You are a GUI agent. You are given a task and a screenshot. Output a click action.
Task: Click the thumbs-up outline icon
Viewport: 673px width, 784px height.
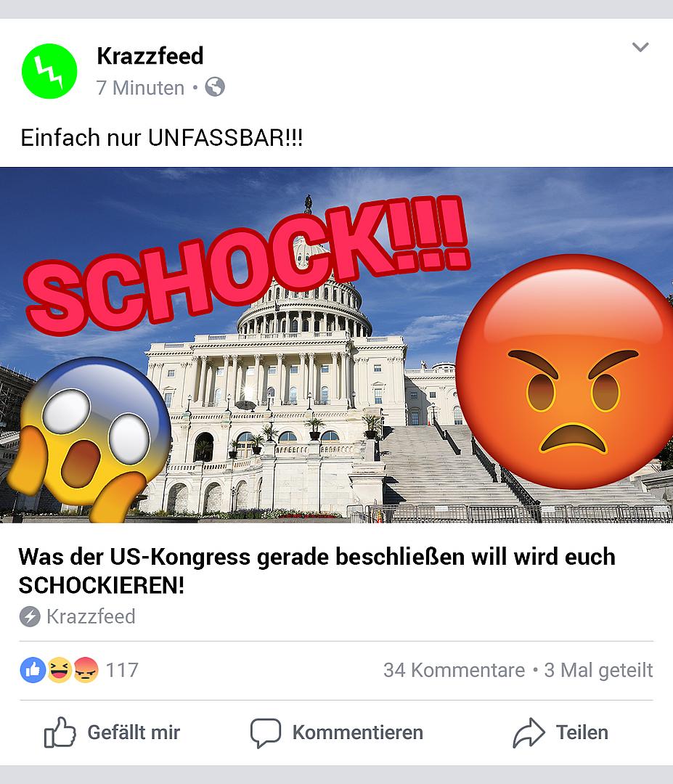[x=60, y=732]
